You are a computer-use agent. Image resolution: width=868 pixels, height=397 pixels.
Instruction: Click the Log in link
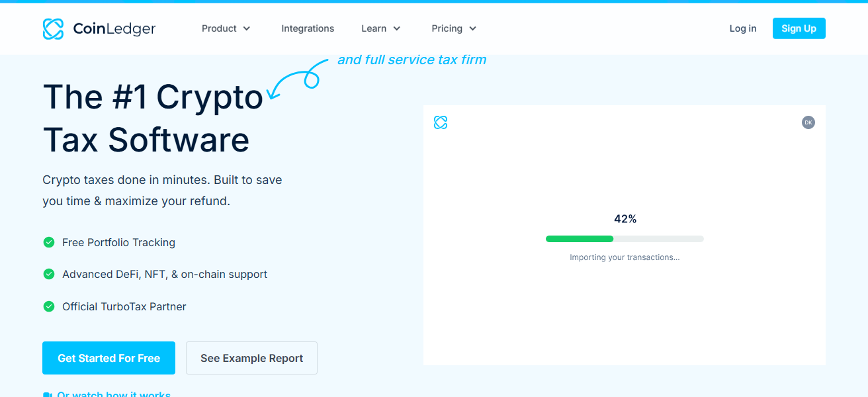[742, 28]
